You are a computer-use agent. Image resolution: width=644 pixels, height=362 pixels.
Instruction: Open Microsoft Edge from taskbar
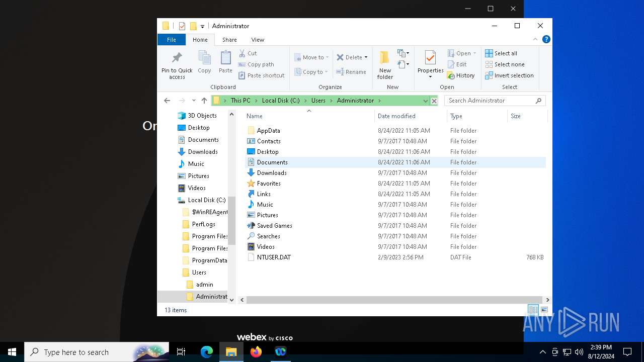coord(207,352)
